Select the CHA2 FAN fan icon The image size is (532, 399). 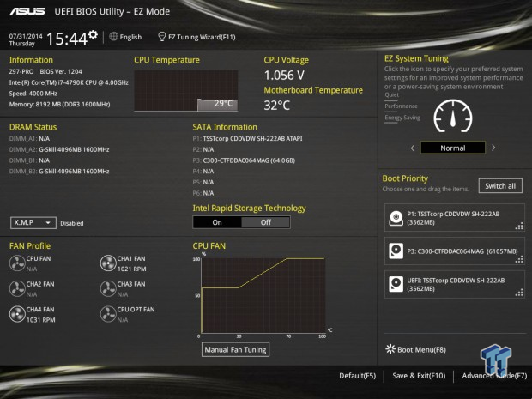coord(17,288)
